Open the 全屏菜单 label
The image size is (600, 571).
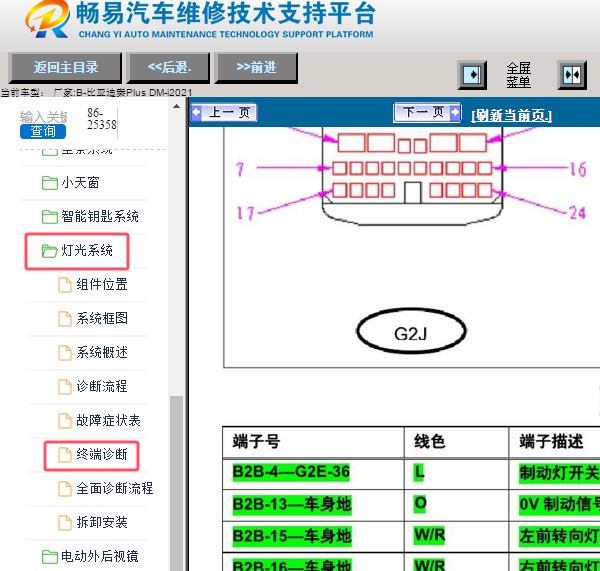point(518,75)
